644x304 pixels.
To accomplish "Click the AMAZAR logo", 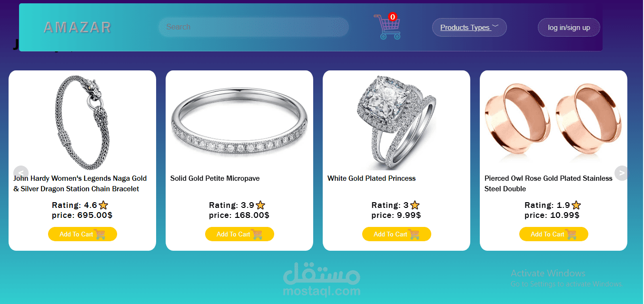I will coord(77,27).
